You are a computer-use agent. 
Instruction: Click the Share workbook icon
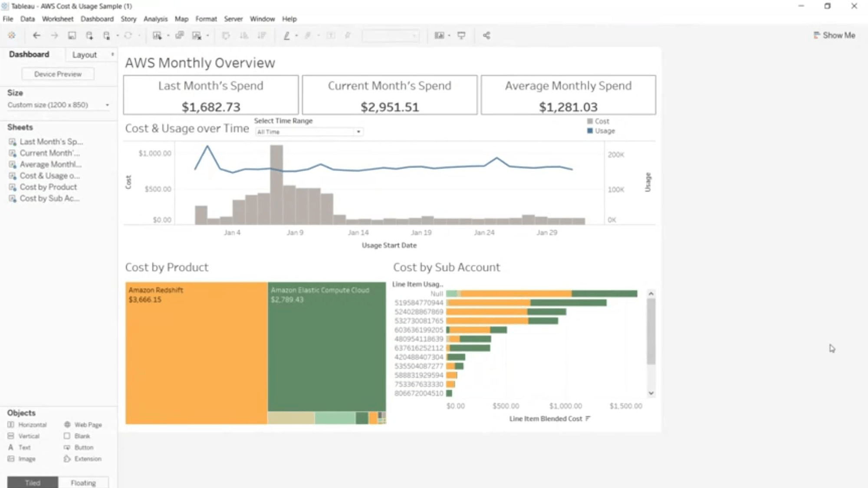pyautogui.click(x=487, y=36)
